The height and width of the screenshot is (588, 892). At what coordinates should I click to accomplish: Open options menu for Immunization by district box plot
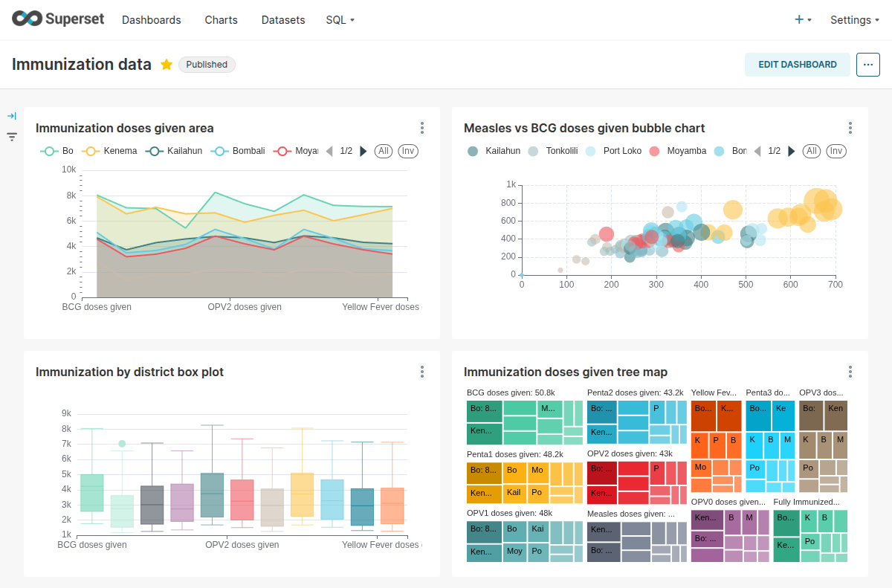point(421,371)
